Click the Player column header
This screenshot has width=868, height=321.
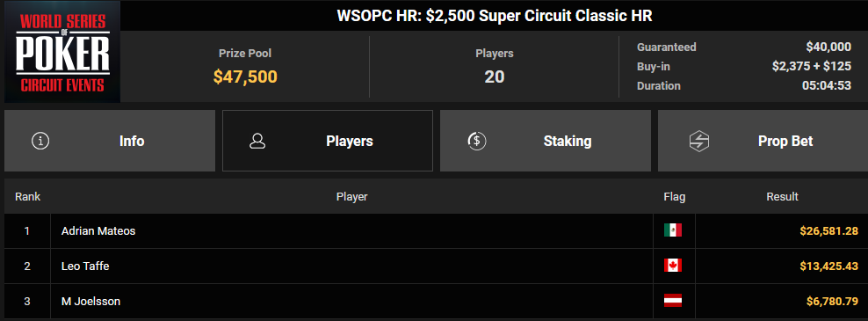tap(351, 197)
